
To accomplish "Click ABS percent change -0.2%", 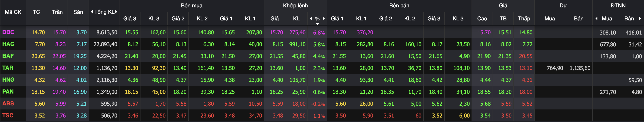I will coord(318,104).
